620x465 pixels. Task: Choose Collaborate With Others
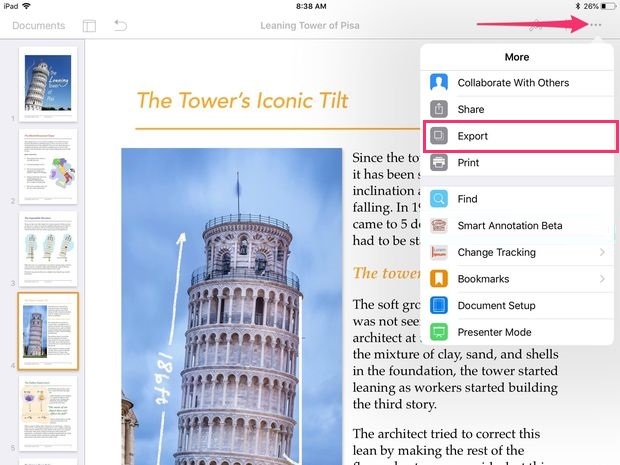[x=517, y=83]
